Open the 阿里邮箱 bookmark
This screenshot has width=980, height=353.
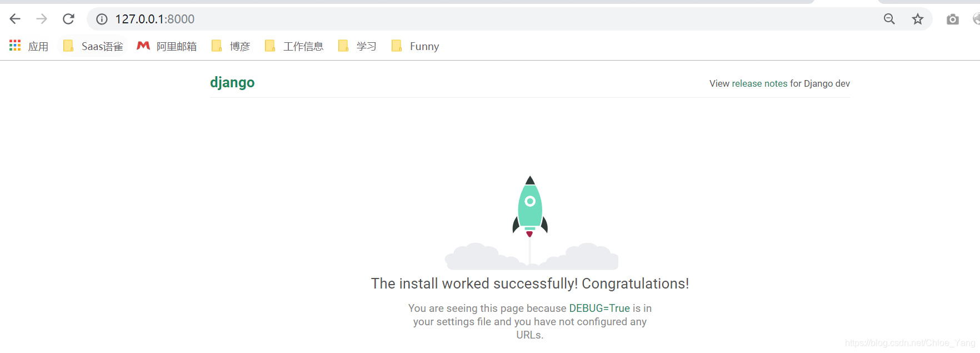point(167,46)
